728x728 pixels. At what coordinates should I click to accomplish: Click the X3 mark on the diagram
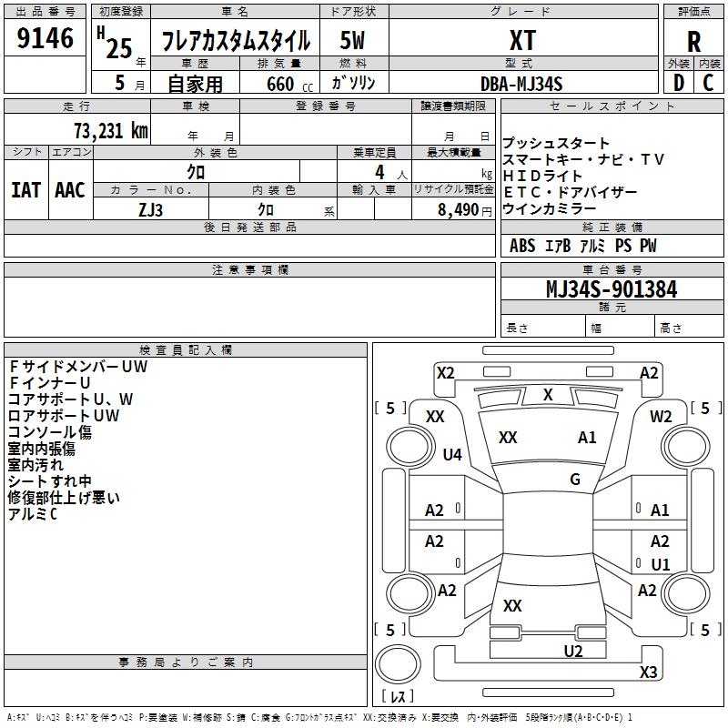click(648, 672)
